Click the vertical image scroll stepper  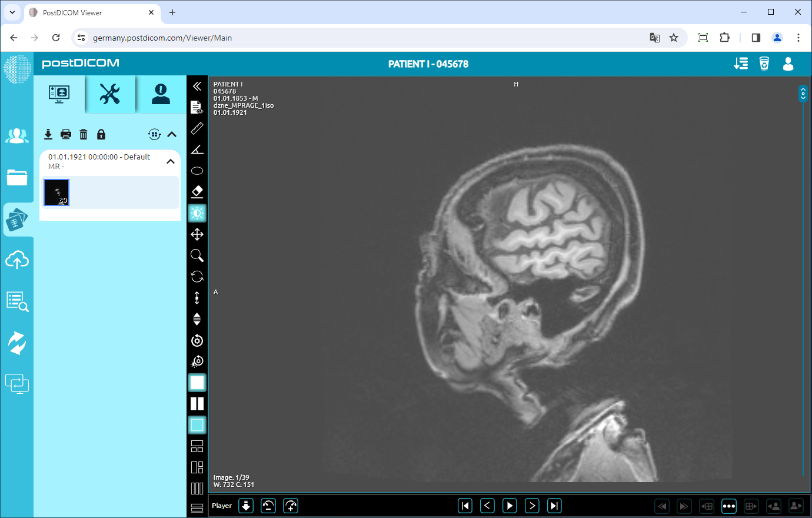point(803,93)
